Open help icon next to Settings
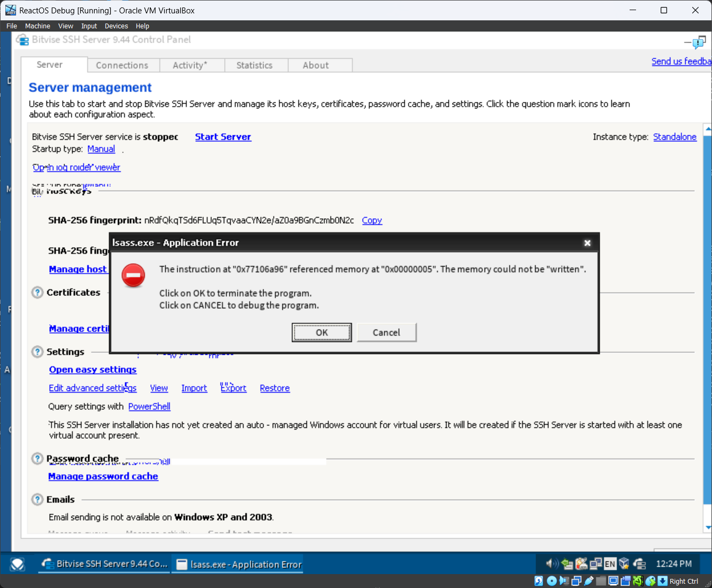 pyautogui.click(x=37, y=352)
